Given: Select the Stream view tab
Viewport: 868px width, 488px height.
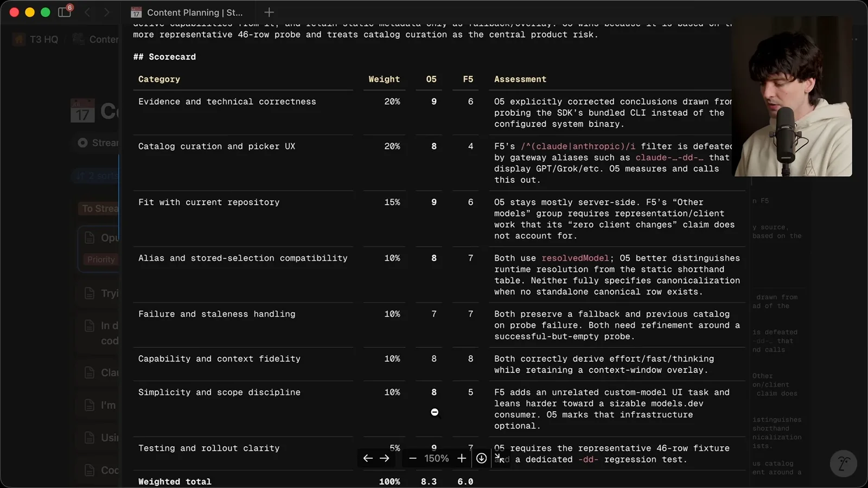Looking at the screenshot, I should (98, 143).
